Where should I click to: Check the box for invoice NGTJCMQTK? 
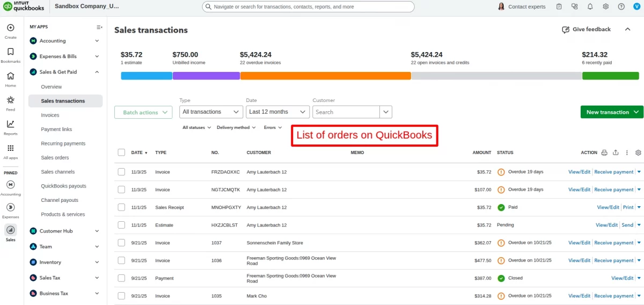[x=121, y=190]
